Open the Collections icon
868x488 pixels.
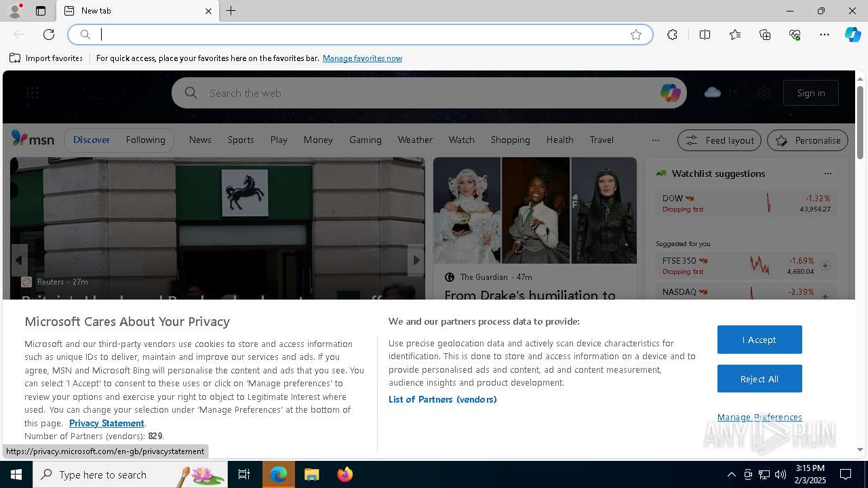tap(765, 35)
